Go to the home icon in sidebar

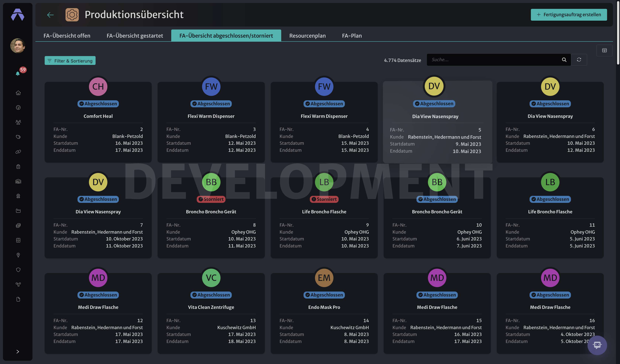(18, 93)
